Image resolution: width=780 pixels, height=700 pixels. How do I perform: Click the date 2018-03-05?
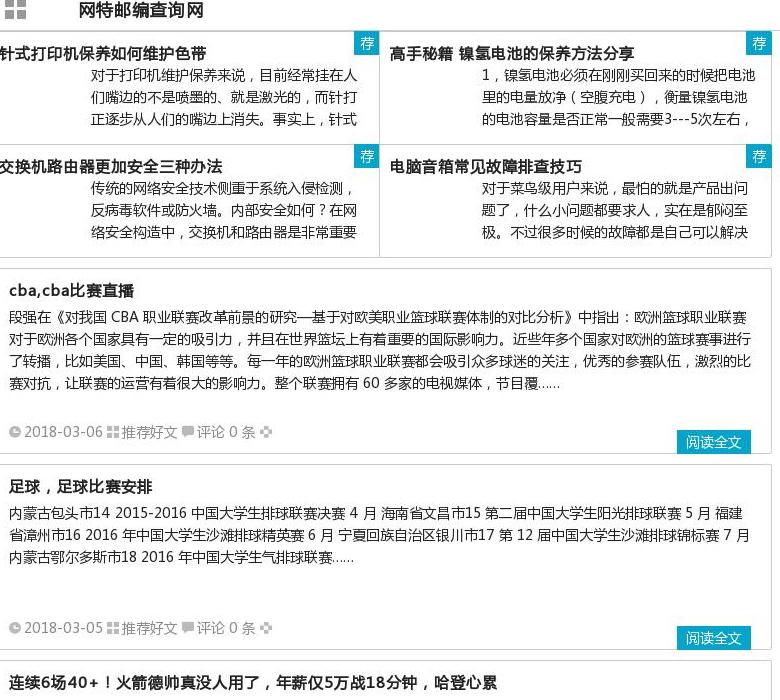coord(63,628)
